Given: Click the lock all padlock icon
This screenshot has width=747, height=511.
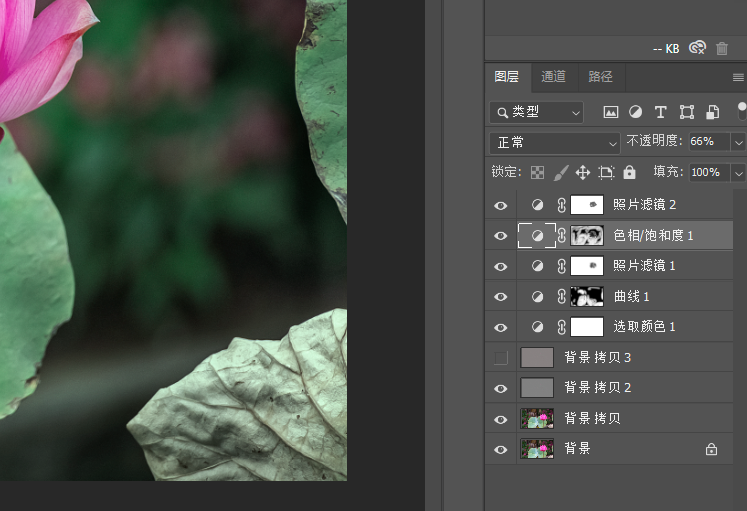Looking at the screenshot, I should pyautogui.click(x=629, y=172).
